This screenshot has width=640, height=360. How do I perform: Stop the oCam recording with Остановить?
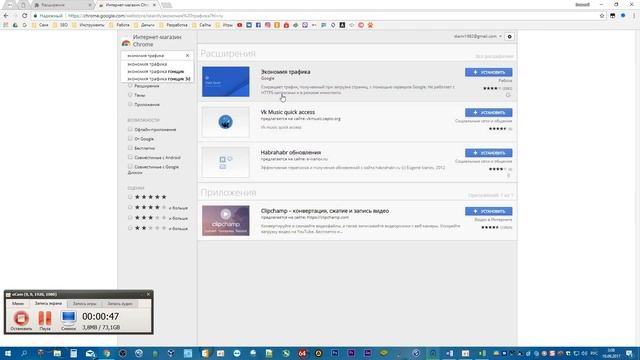(x=21, y=320)
